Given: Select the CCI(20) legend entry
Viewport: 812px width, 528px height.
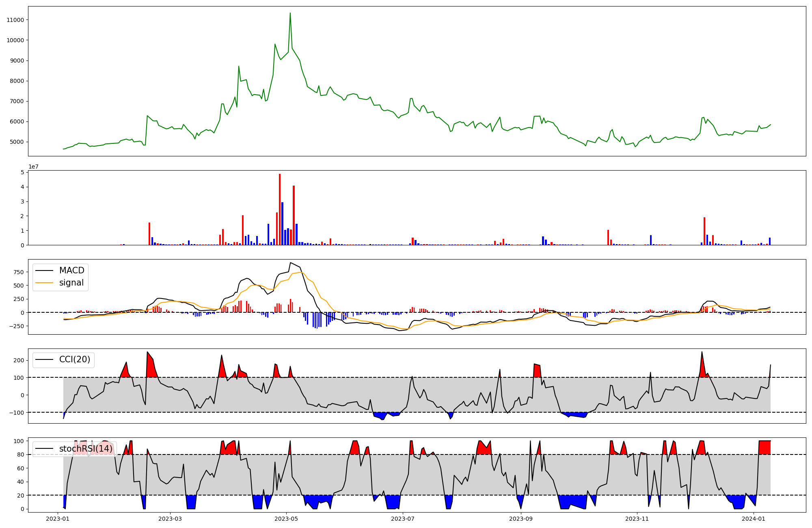Looking at the screenshot, I should [x=75, y=359].
